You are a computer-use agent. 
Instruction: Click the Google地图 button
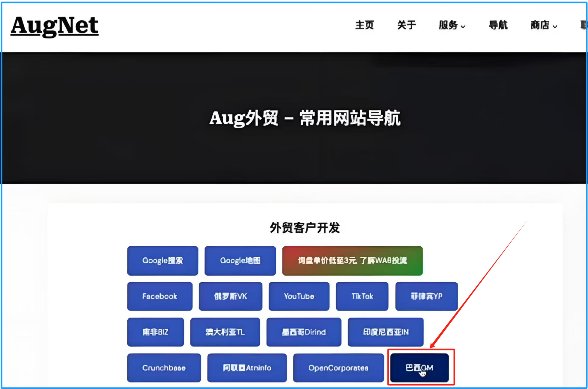point(240,261)
